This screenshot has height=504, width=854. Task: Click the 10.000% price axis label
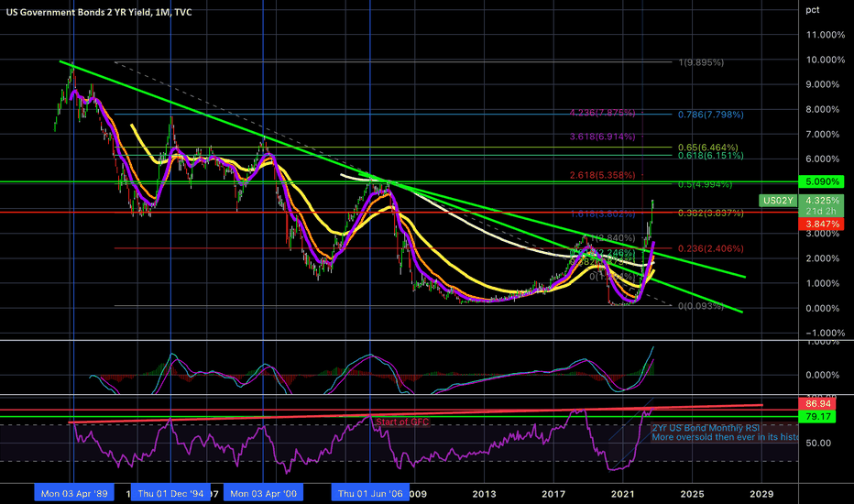tap(826, 60)
